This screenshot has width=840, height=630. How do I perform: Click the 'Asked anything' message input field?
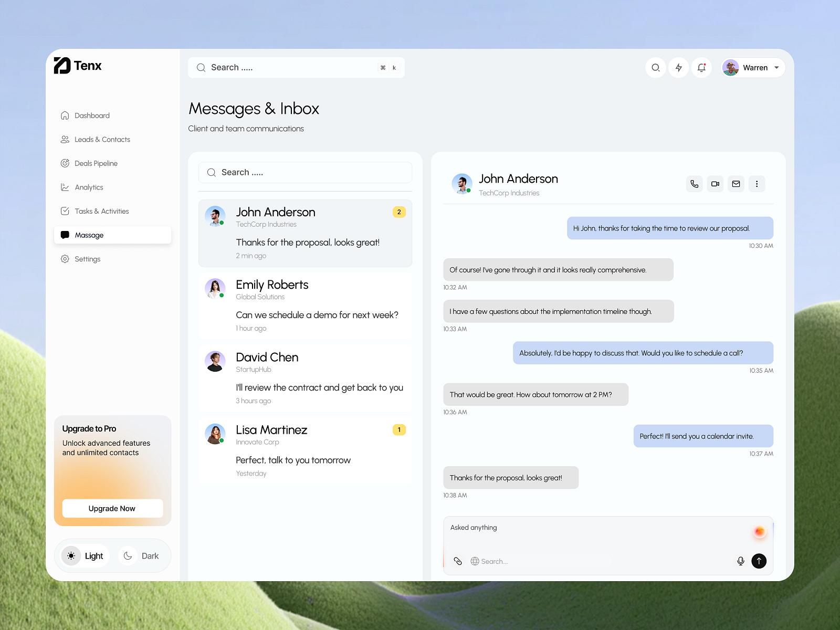click(x=525, y=528)
